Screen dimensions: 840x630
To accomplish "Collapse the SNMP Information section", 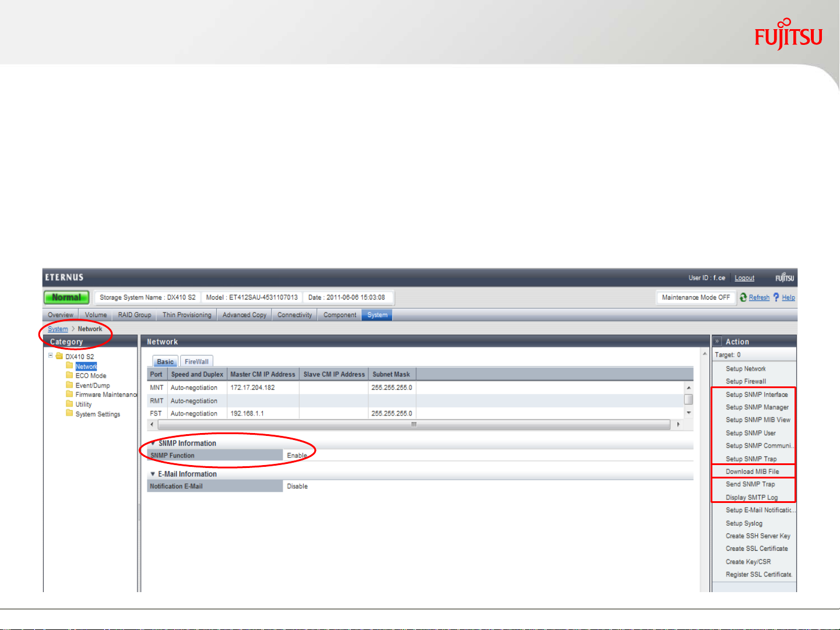I will click(153, 444).
